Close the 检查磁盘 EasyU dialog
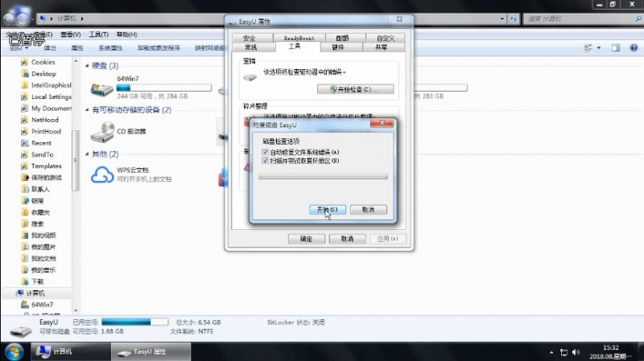Screen dimensions: 644x361 point(382,123)
